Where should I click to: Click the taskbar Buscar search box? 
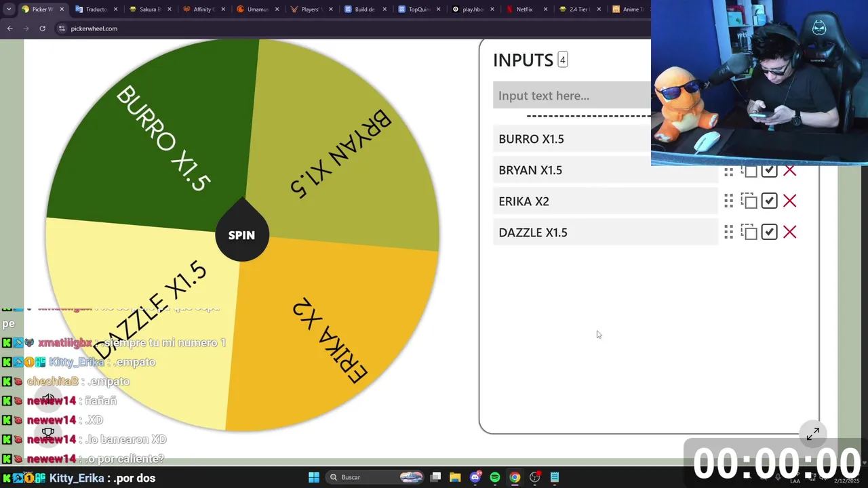tap(374, 477)
